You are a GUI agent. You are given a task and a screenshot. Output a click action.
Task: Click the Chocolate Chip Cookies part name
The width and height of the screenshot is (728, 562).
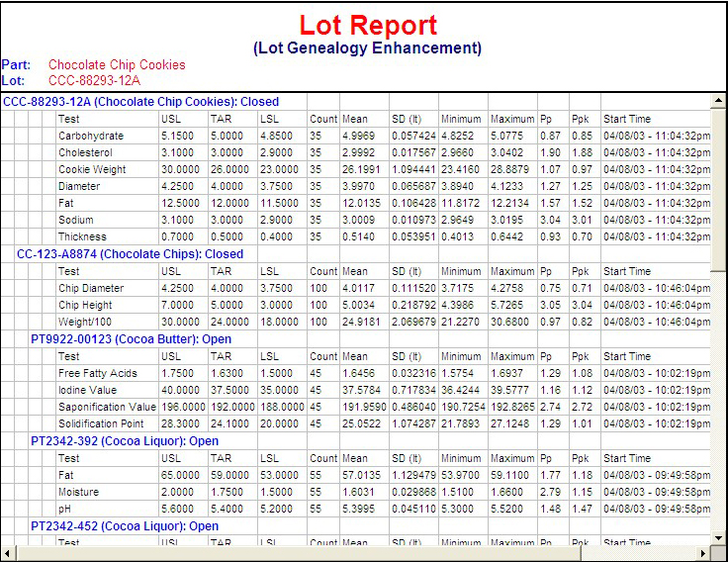point(117,64)
